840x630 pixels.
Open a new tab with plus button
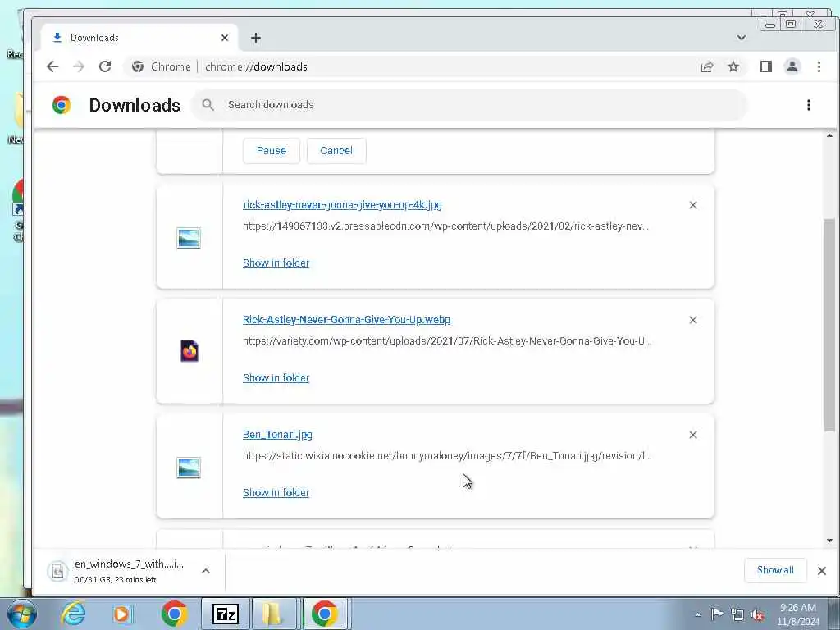pos(256,38)
